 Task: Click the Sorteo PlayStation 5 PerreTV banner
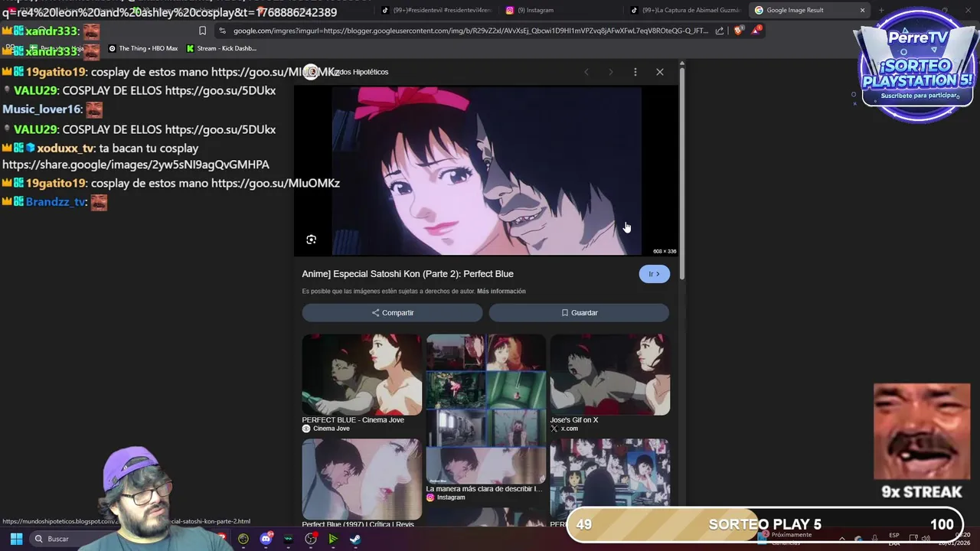tap(916, 67)
